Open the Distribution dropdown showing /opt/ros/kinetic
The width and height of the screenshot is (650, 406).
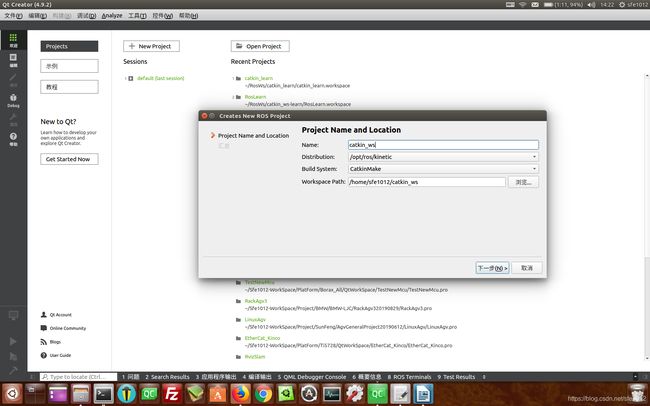point(443,157)
